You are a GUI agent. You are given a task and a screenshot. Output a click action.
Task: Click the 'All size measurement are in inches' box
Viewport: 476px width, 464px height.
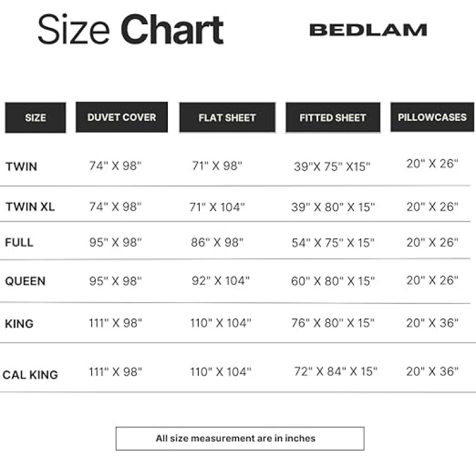tap(240, 438)
